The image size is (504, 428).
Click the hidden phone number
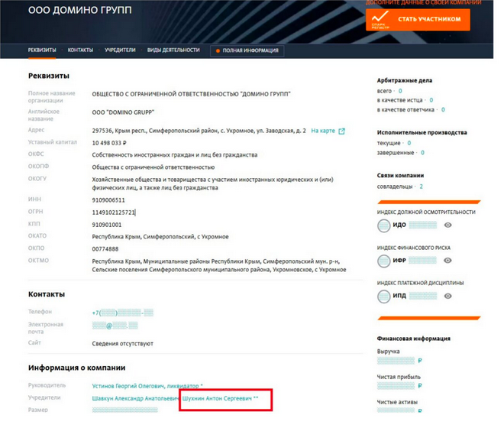122,313
